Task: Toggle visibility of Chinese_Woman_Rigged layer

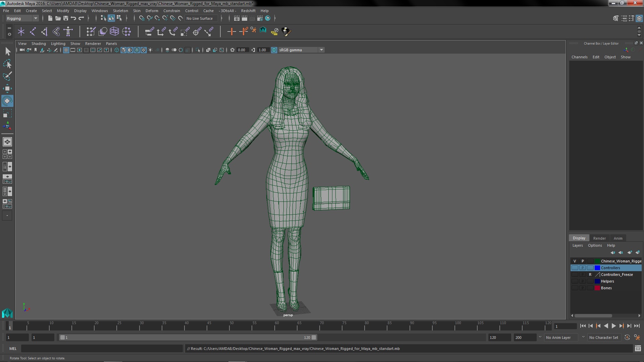Action: (x=575, y=261)
